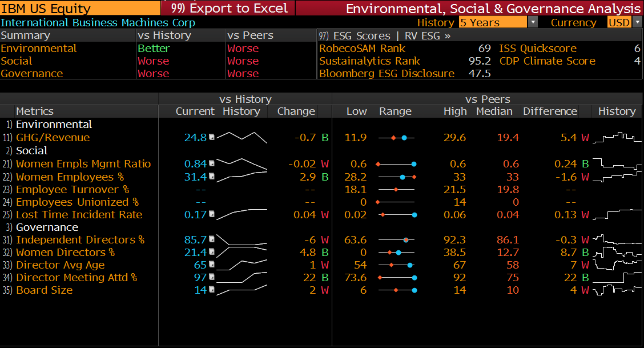Image resolution: width=644 pixels, height=348 pixels.
Task: Open Independent Directors % metric
Action: (80, 239)
